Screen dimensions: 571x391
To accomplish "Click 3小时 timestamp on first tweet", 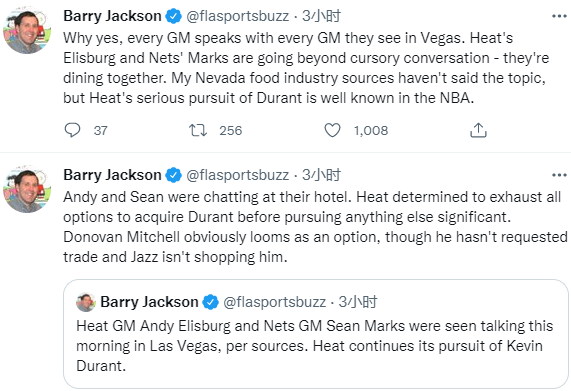I will click(x=321, y=16).
